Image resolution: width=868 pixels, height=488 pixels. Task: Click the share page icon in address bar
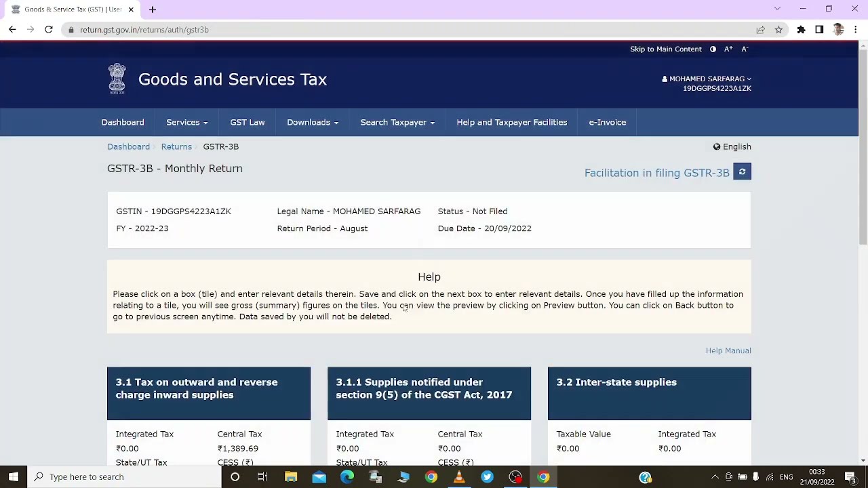(761, 30)
